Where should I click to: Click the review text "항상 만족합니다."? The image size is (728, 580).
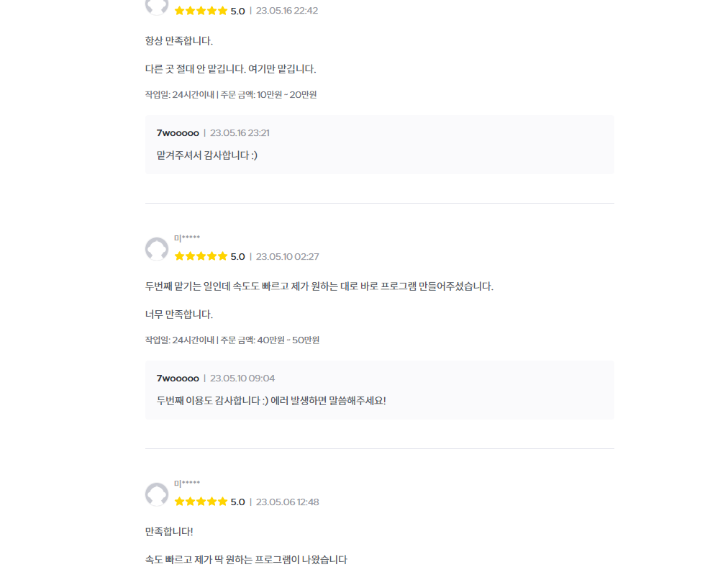click(x=179, y=40)
